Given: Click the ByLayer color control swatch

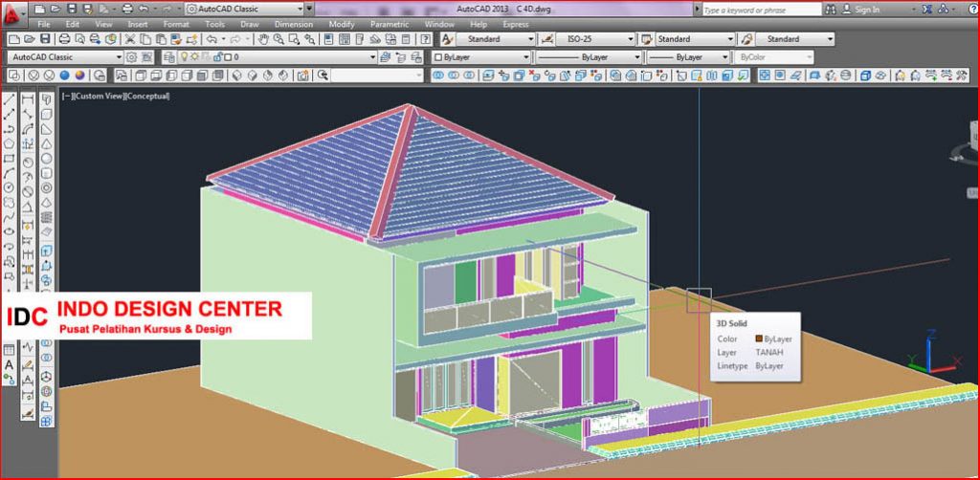Looking at the screenshot, I should coord(438,56).
